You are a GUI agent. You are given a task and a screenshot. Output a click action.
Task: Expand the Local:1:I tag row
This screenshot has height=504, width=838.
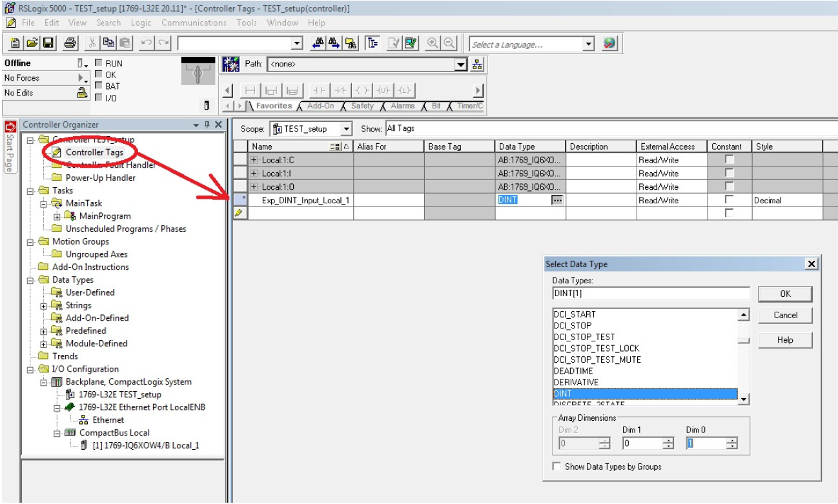click(x=254, y=173)
